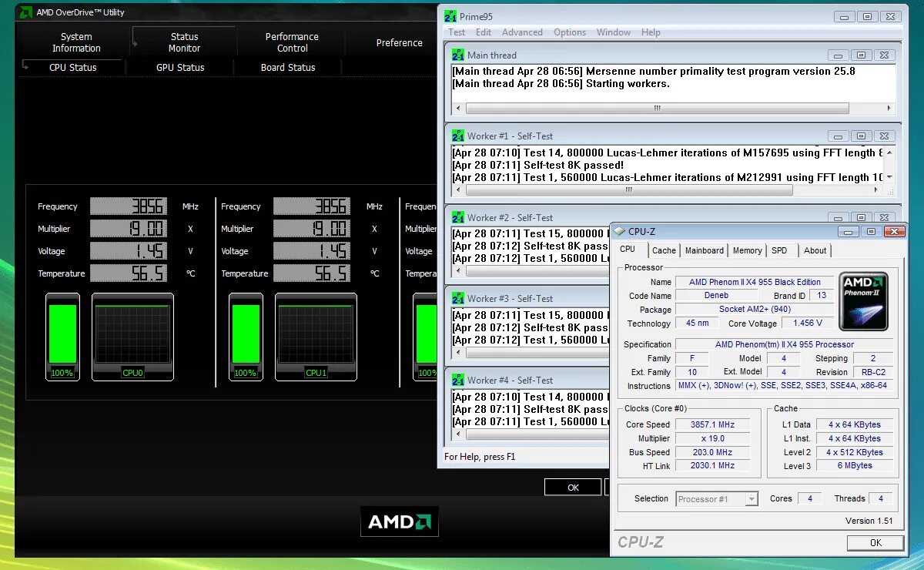Switch to the Memory tab in CPU-Z
Image resolution: width=924 pixels, height=570 pixels.
point(747,250)
